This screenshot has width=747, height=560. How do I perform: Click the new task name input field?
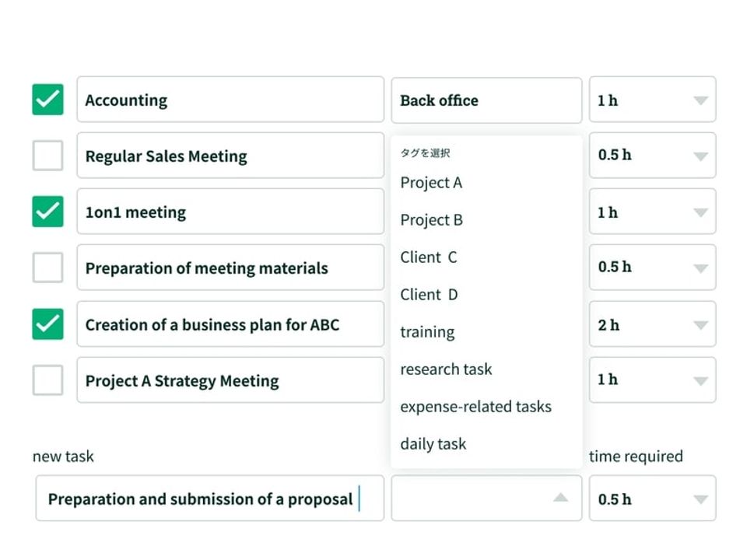(209, 499)
